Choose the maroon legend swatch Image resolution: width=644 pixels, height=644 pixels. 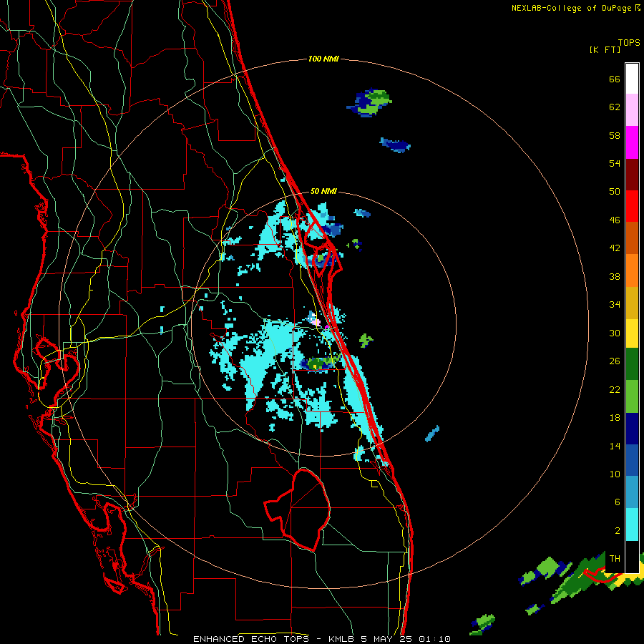632,174
